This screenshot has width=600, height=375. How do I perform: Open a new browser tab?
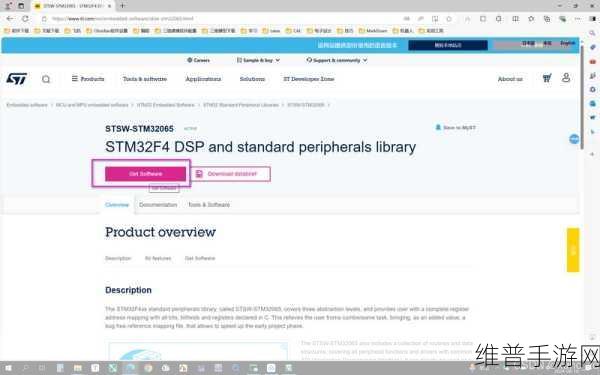coord(122,6)
